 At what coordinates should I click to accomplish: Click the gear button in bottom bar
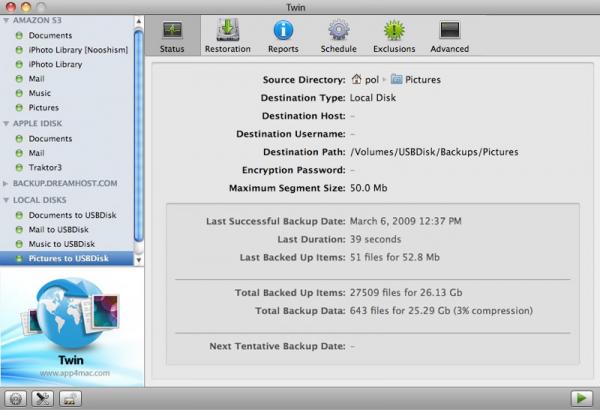[x=15, y=399]
